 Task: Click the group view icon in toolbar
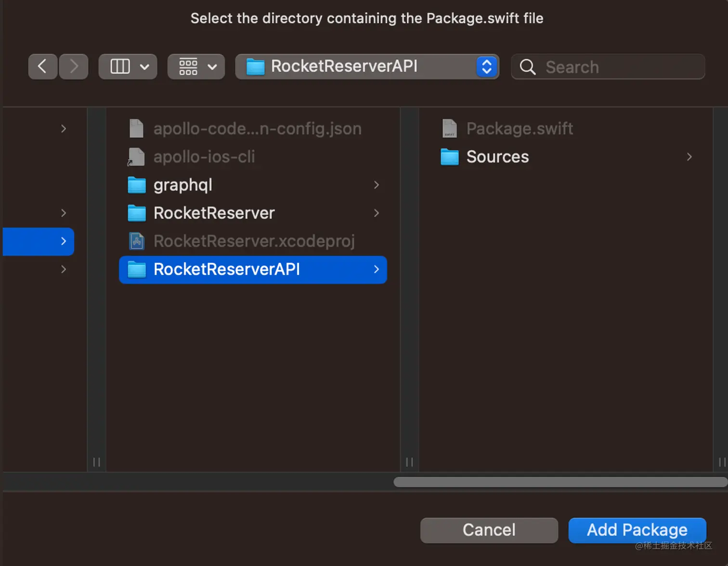(188, 66)
